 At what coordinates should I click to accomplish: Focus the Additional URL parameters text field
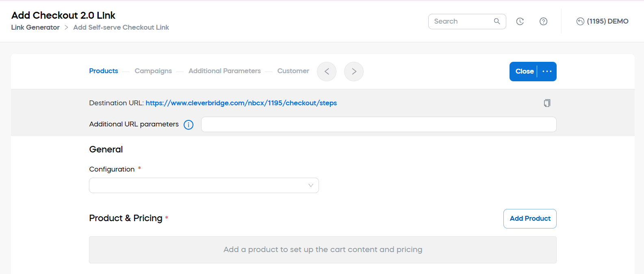coord(378,124)
